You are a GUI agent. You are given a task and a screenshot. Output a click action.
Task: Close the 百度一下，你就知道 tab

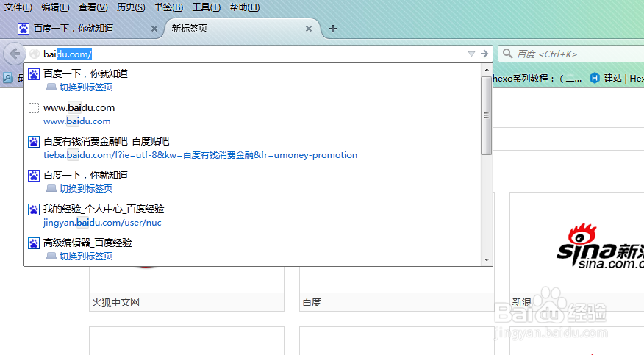(154, 29)
